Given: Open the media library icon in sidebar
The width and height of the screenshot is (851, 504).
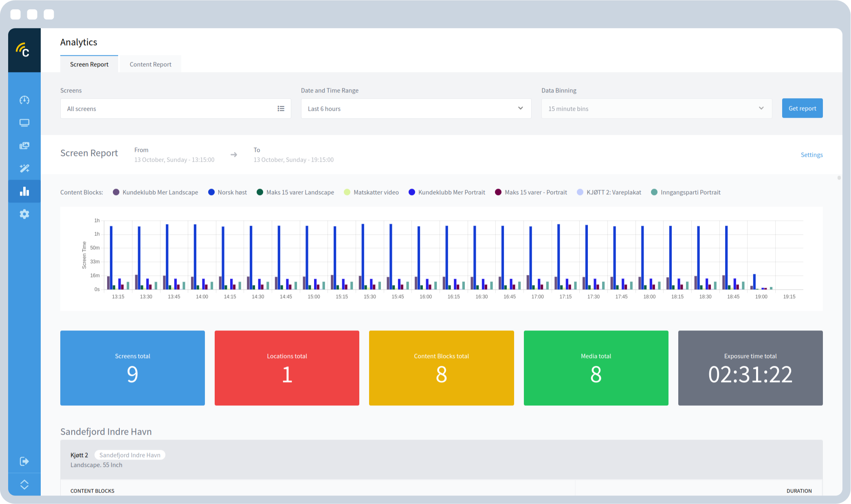Looking at the screenshot, I should click(x=24, y=145).
